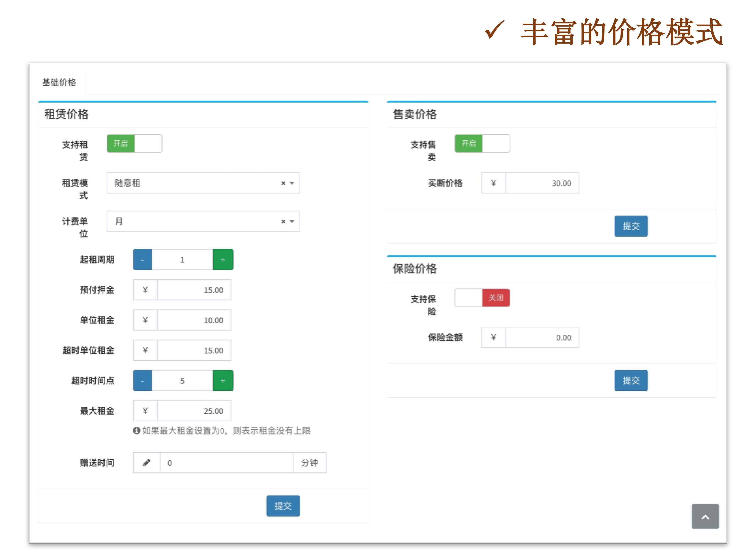747x560 pixels.
Task: Click the scroll-to-top arrow button
Action: [x=705, y=516]
